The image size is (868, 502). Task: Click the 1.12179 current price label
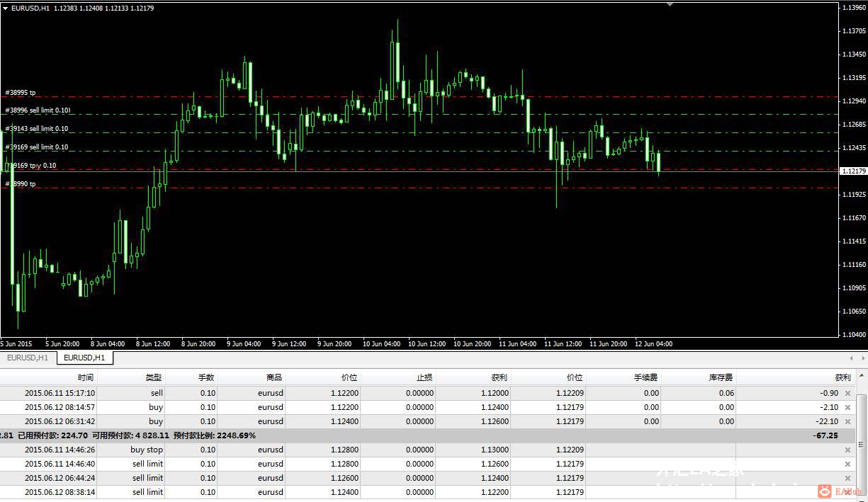[852, 171]
